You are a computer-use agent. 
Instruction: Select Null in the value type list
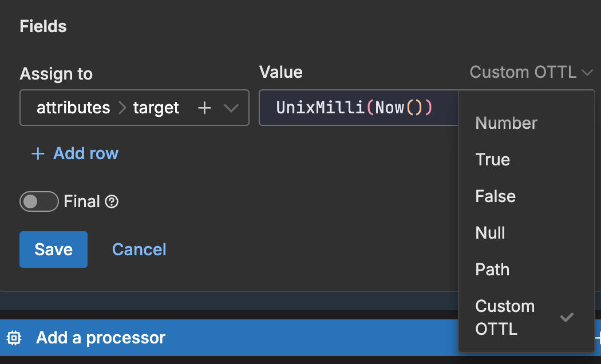coord(490,233)
